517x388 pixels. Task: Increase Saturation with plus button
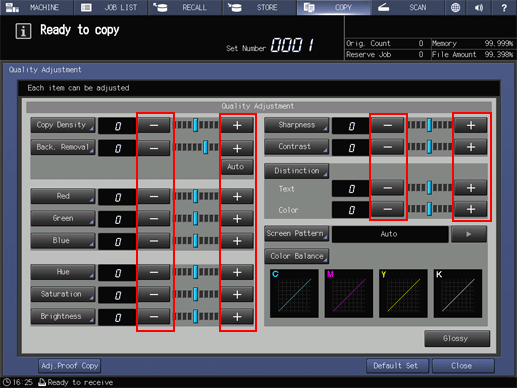(237, 294)
